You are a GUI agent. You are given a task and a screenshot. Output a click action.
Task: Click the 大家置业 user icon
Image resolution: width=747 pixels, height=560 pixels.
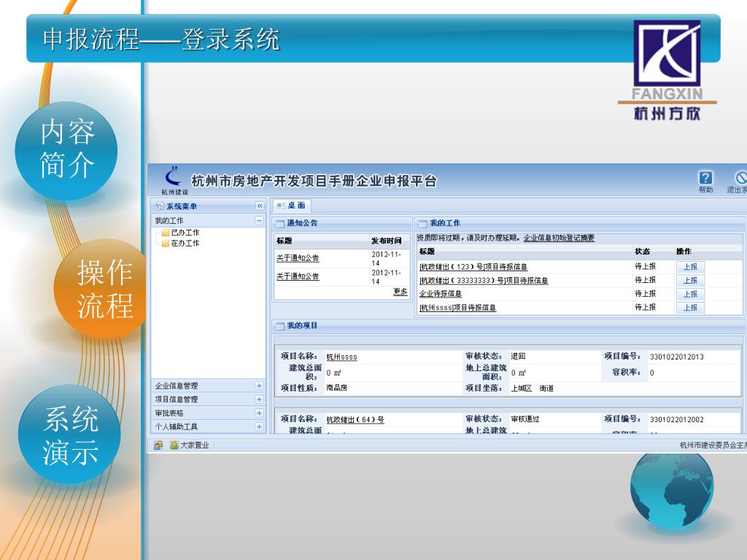174,446
